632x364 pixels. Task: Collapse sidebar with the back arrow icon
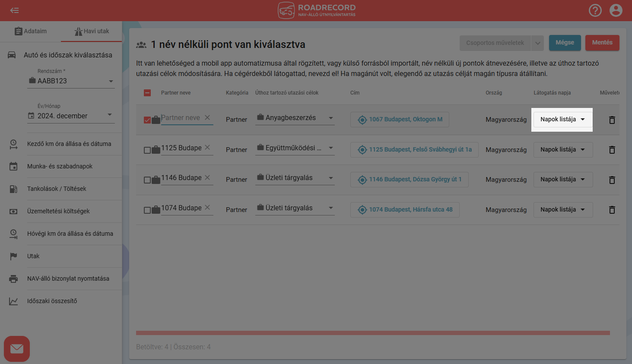[x=15, y=10]
